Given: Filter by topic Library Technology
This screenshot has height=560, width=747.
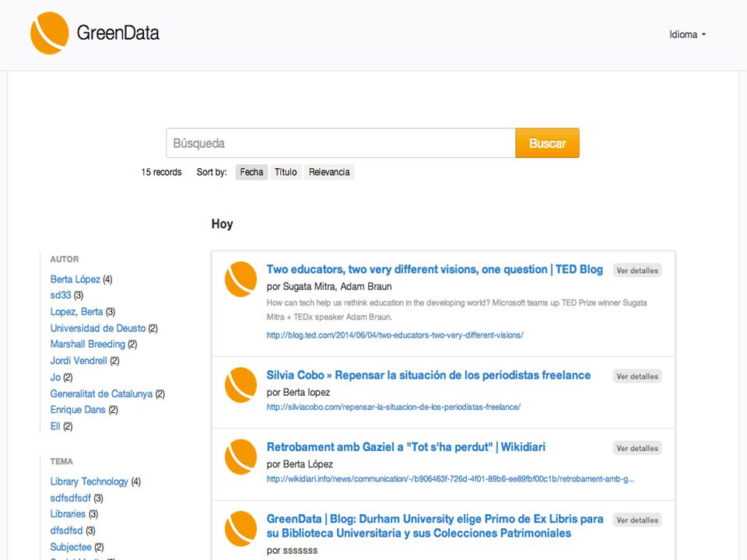Looking at the screenshot, I should [x=89, y=481].
